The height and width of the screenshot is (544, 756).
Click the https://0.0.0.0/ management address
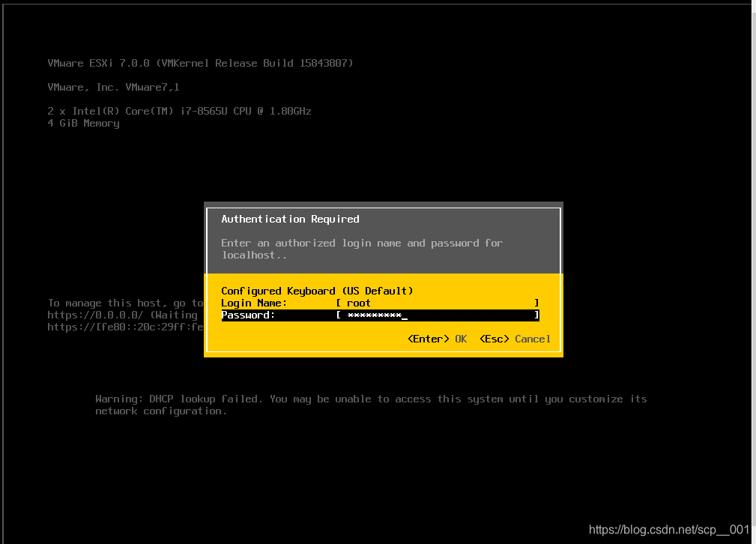(x=95, y=315)
